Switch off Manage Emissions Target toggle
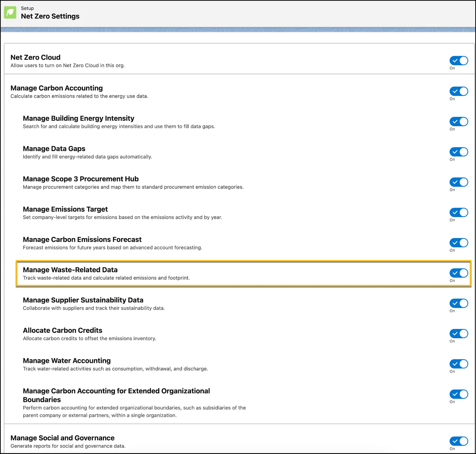The width and height of the screenshot is (476, 454). [x=459, y=212]
